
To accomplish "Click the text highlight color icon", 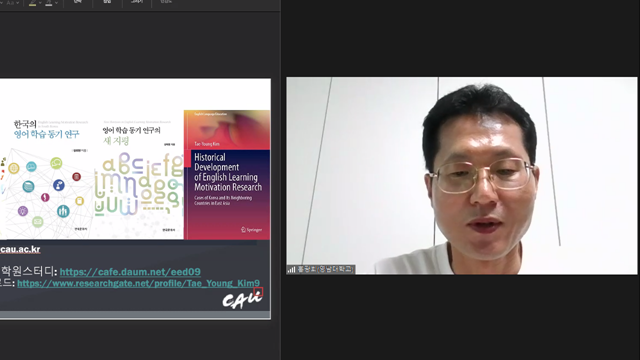I will pos(33,3).
